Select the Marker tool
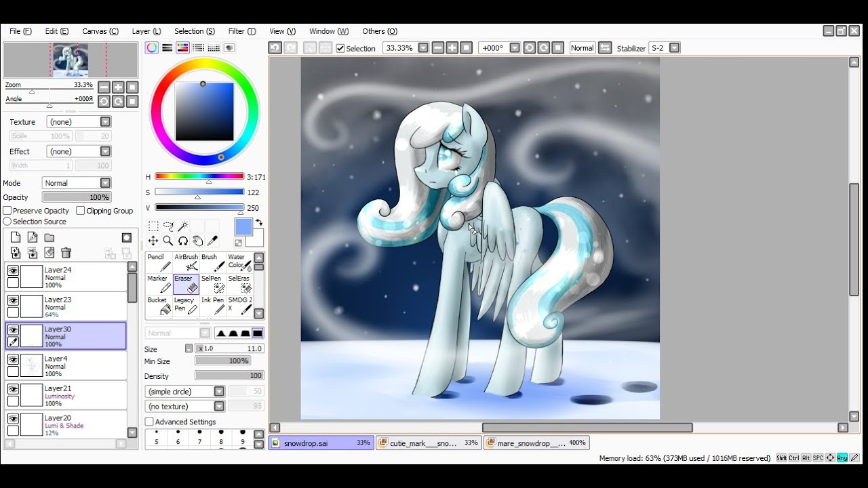The image size is (868, 488). coord(159,284)
